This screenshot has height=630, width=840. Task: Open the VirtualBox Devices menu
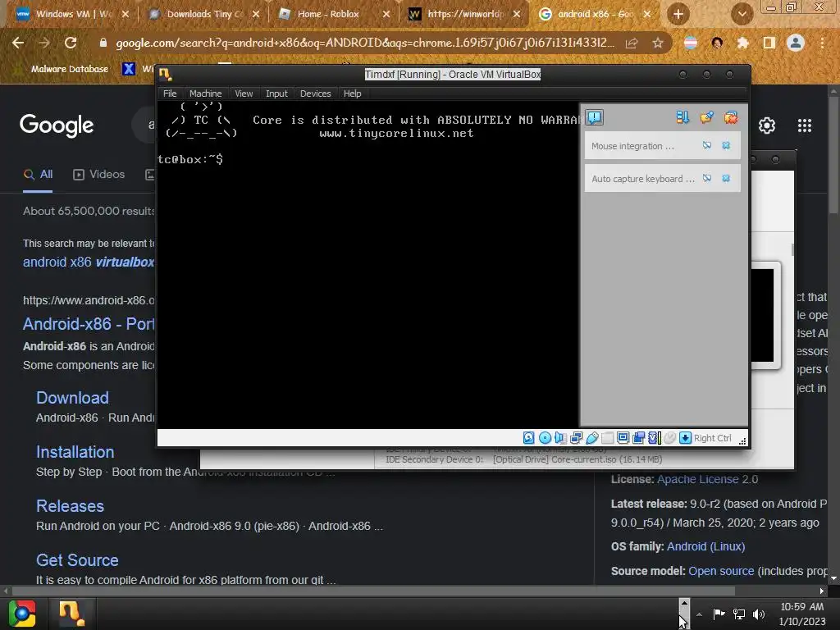(x=316, y=94)
